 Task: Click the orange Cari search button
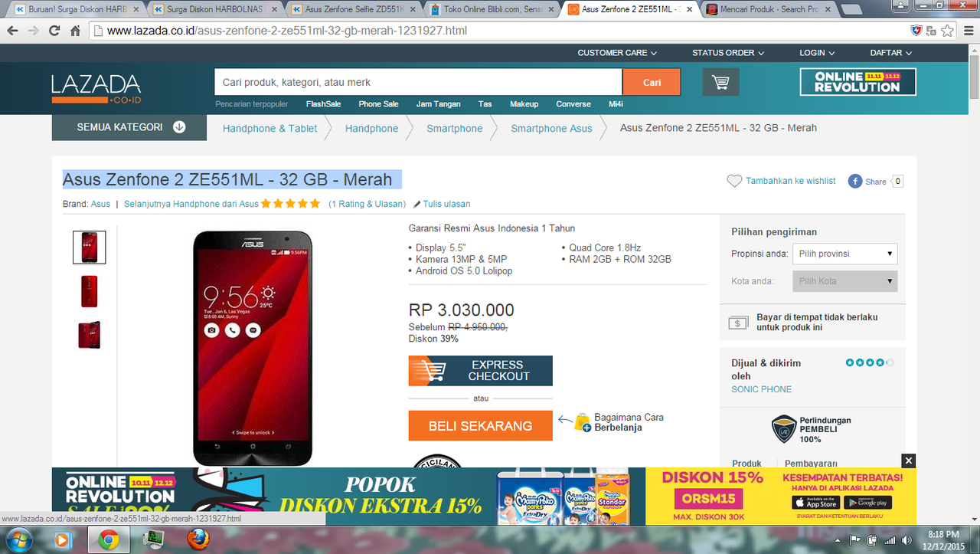click(652, 82)
